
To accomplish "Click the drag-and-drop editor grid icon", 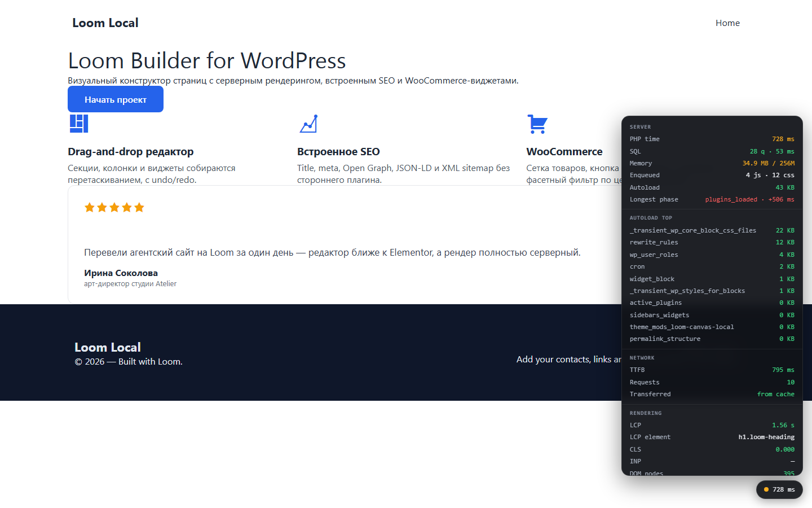I will click(x=79, y=124).
